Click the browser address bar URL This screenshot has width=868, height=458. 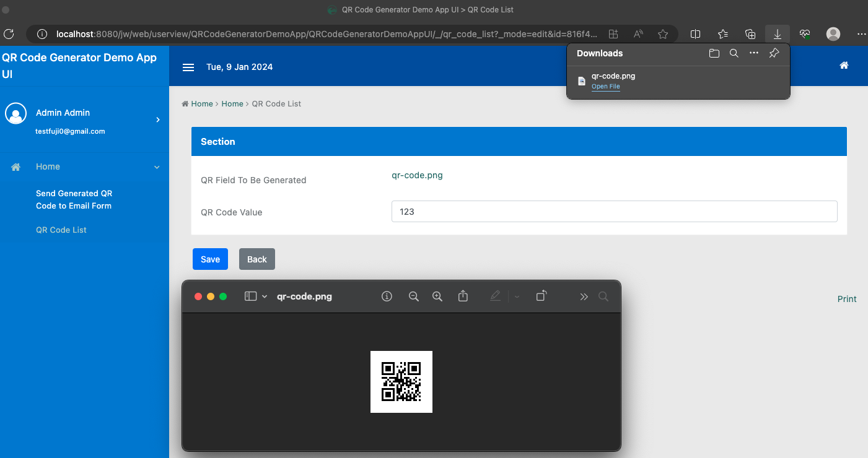pos(327,34)
